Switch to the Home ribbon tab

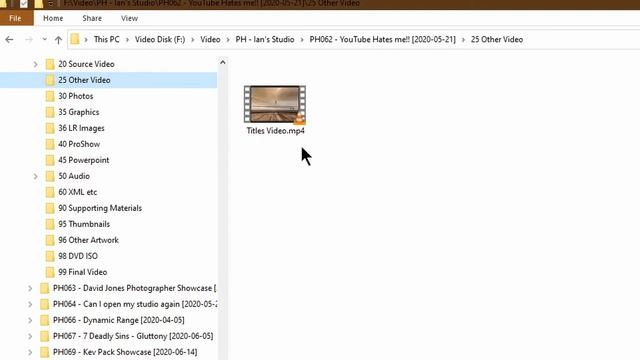pos(53,18)
